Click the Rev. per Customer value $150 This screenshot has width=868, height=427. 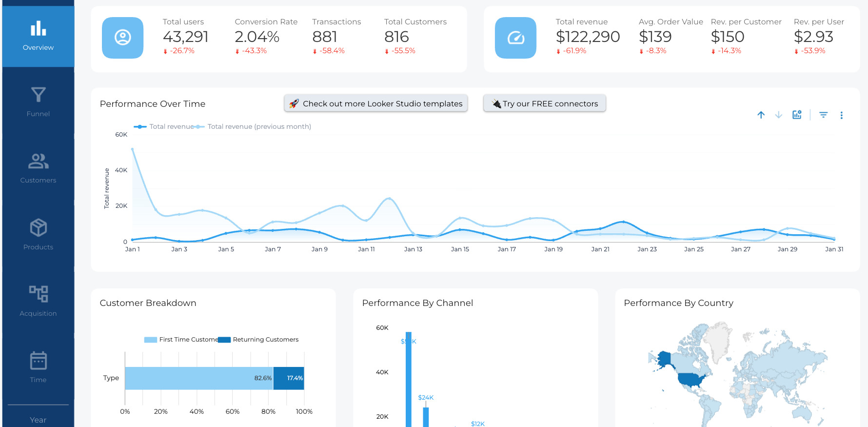point(728,37)
